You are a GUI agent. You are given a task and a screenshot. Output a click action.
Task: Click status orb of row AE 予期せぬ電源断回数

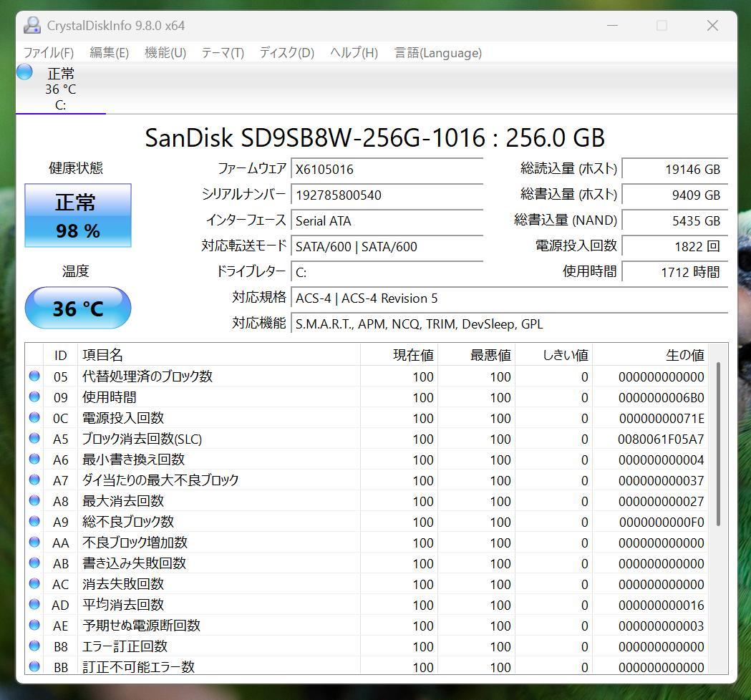pos(34,625)
